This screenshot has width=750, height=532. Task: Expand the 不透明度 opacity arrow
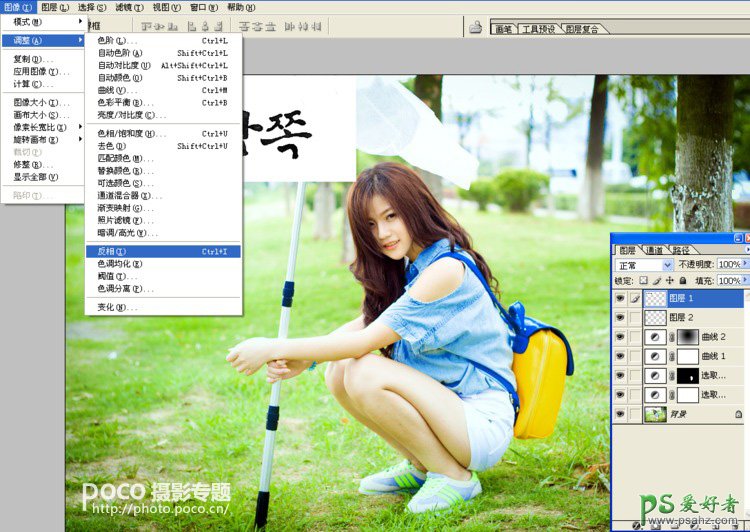745,265
